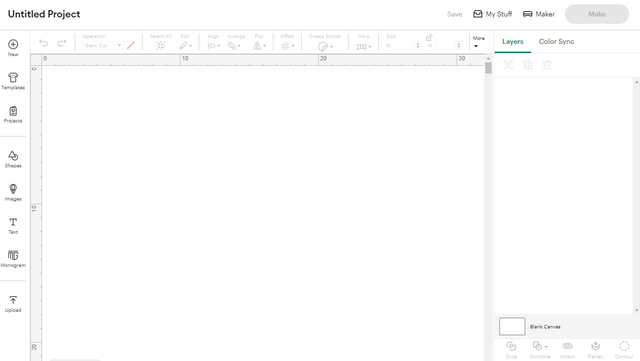Click the Make button
The width and height of the screenshot is (640, 361).
pyautogui.click(x=597, y=14)
